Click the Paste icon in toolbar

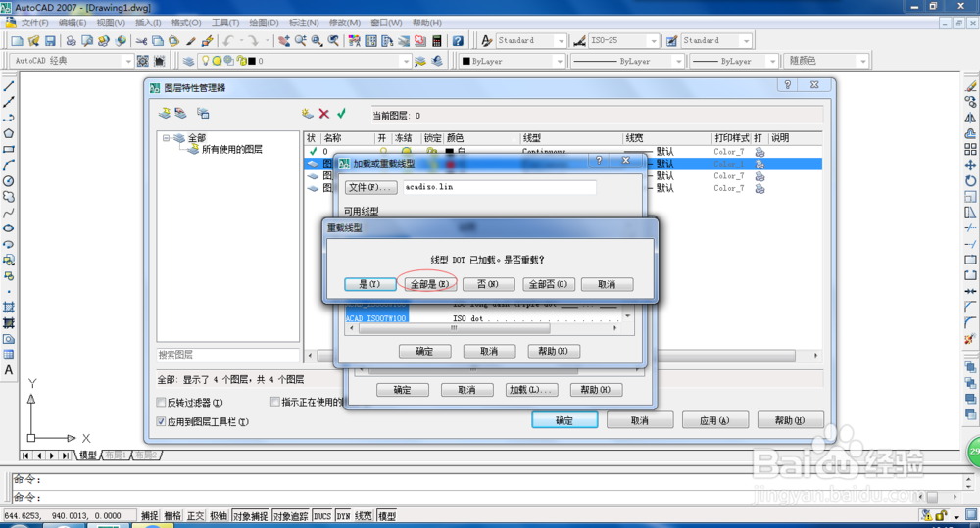click(x=173, y=40)
